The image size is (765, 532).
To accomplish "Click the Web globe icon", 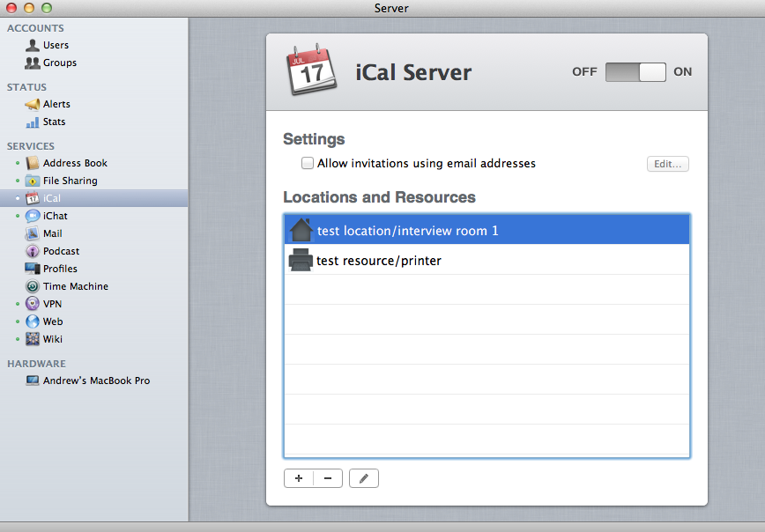I will (33, 321).
